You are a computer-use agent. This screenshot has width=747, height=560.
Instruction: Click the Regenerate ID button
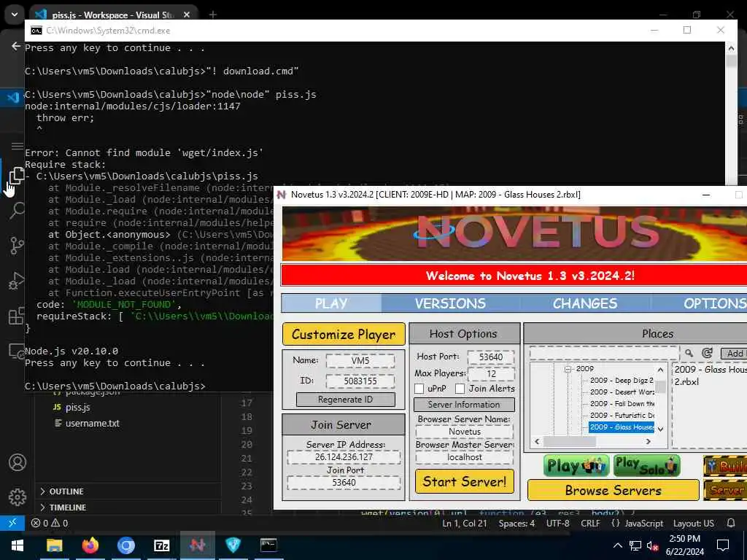pos(345,400)
